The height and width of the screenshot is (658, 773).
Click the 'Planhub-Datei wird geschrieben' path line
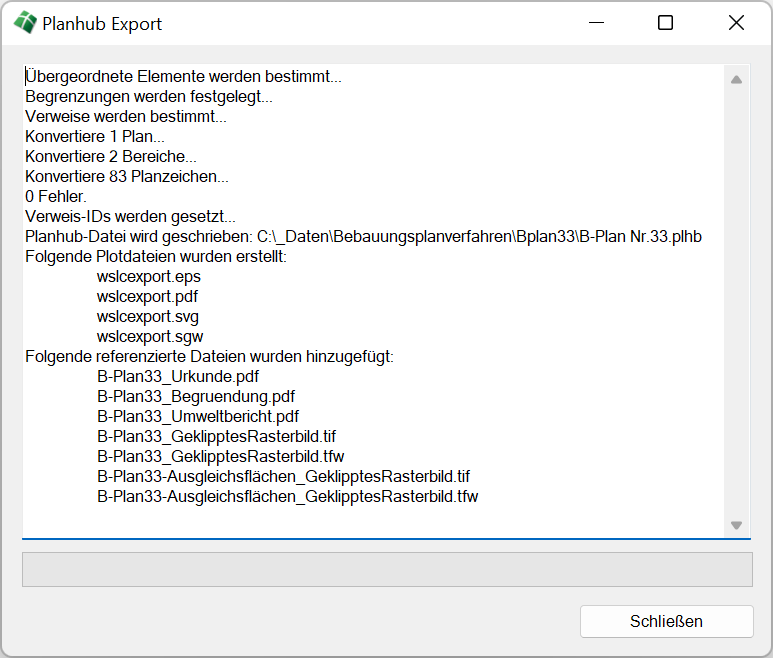pos(363,236)
